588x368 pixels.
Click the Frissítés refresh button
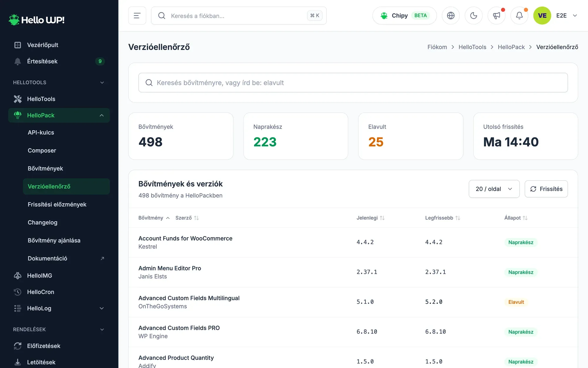point(546,189)
